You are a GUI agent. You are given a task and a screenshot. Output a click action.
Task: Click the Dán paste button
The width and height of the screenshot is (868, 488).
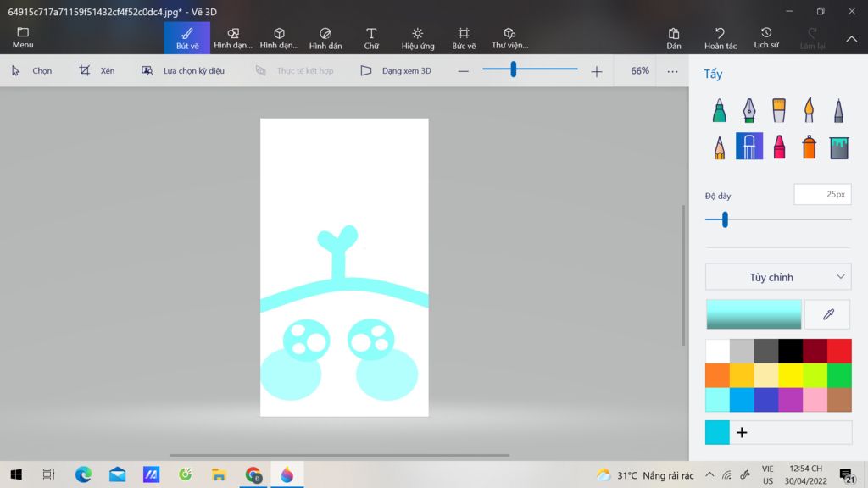click(x=674, y=38)
